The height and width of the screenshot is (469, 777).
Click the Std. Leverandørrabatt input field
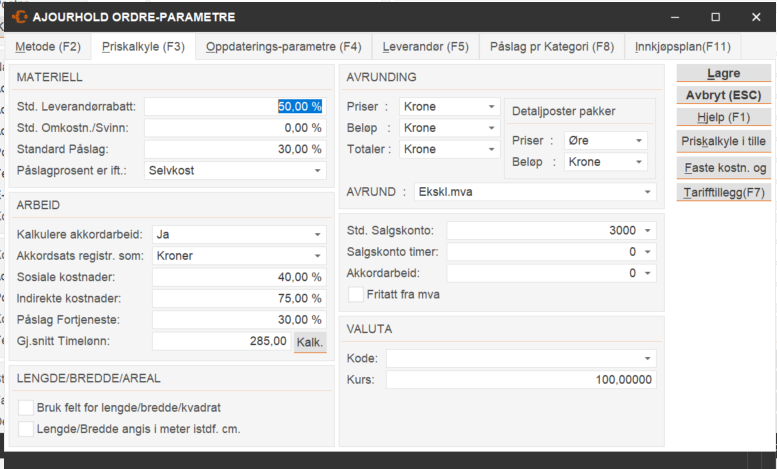click(235, 106)
